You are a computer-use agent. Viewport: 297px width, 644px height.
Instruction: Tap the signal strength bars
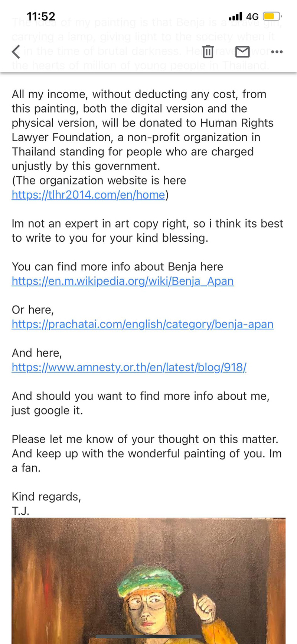click(x=235, y=16)
